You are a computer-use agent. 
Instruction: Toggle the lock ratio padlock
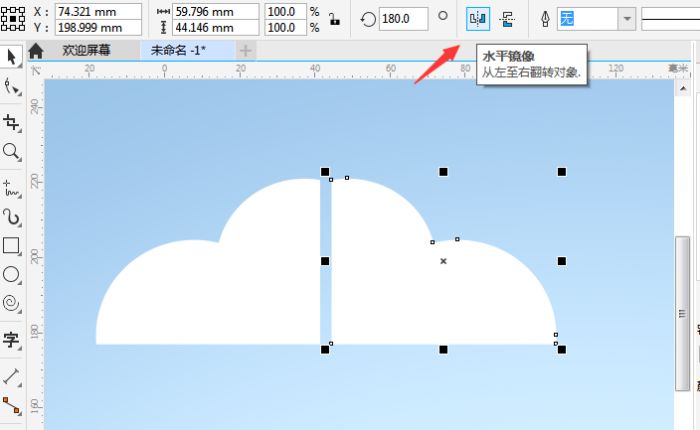[x=333, y=19]
